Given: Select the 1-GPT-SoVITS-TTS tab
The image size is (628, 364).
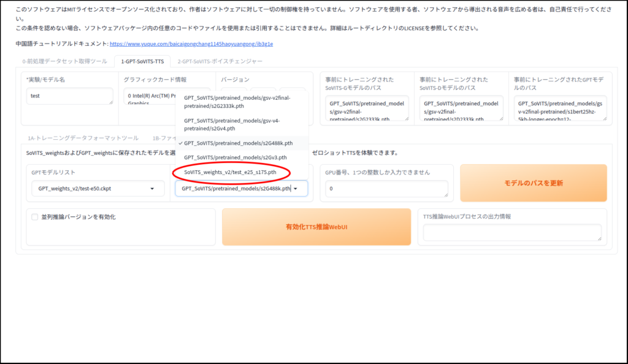Looking at the screenshot, I should [x=142, y=61].
